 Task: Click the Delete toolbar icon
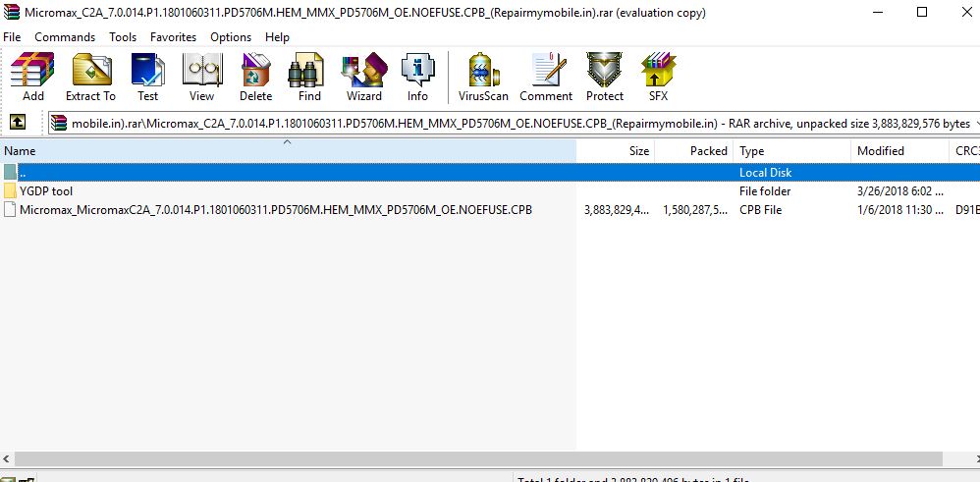[255, 77]
